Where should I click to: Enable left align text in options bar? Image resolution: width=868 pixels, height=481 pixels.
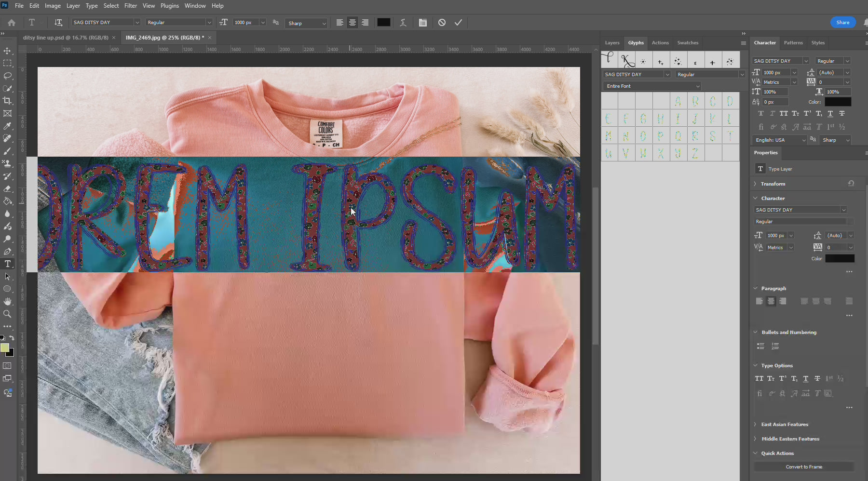(x=340, y=23)
